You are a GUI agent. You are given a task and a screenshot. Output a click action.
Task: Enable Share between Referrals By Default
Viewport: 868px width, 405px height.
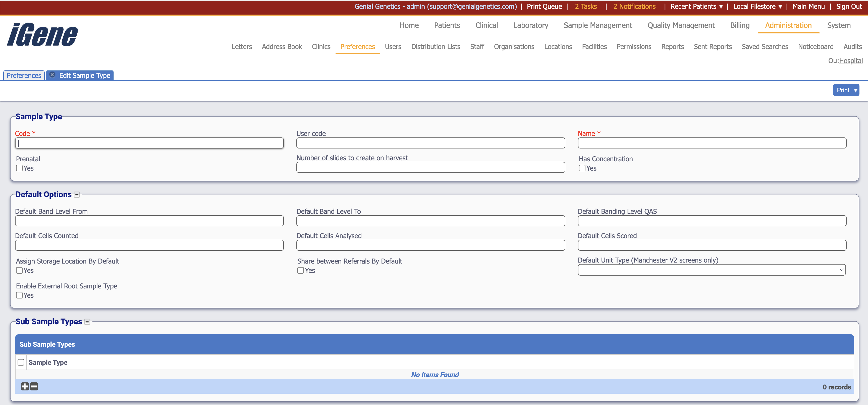pos(300,270)
